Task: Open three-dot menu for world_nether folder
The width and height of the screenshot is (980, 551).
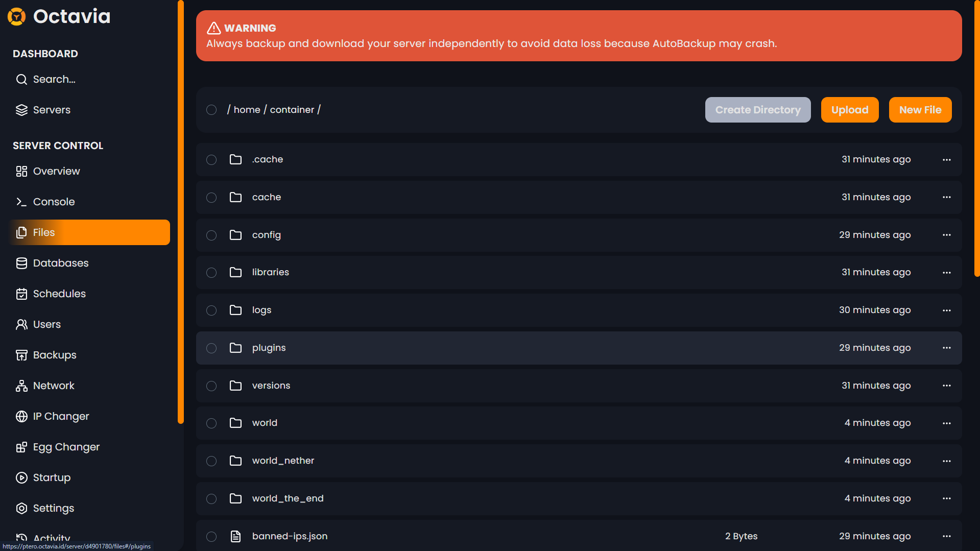Action: tap(946, 461)
